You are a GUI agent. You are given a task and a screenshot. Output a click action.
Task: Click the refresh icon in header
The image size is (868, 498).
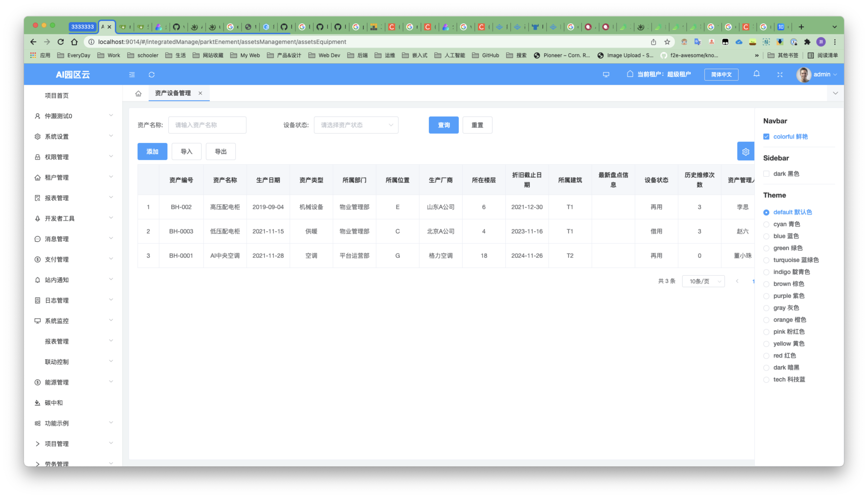click(152, 74)
